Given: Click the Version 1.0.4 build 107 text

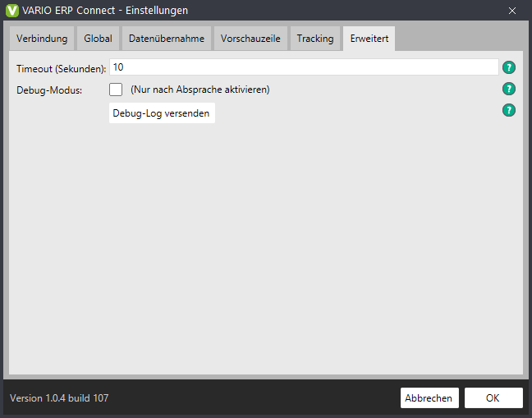Looking at the screenshot, I should pyautogui.click(x=59, y=398).
